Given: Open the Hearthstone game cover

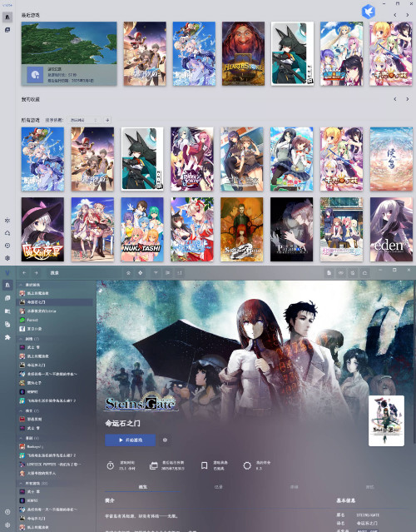Looking at the screenshot, I should click(x=243, y=53).
